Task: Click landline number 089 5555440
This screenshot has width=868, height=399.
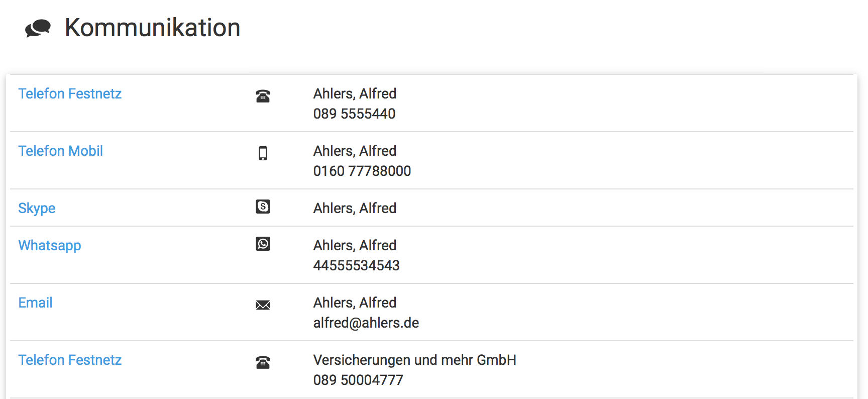Action: 354,114
